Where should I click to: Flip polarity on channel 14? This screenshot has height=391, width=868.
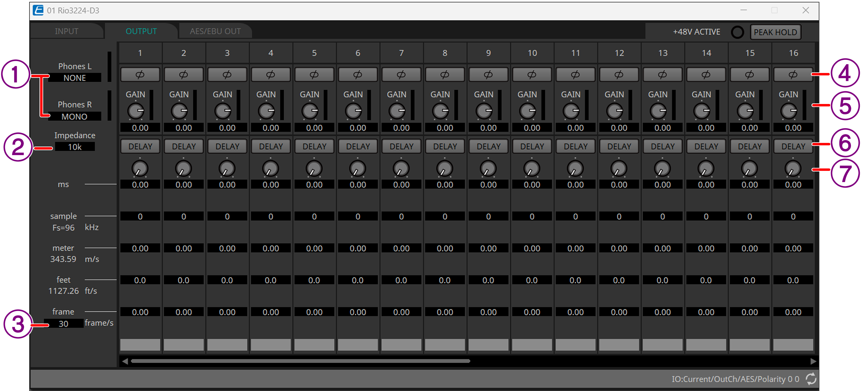706,74
